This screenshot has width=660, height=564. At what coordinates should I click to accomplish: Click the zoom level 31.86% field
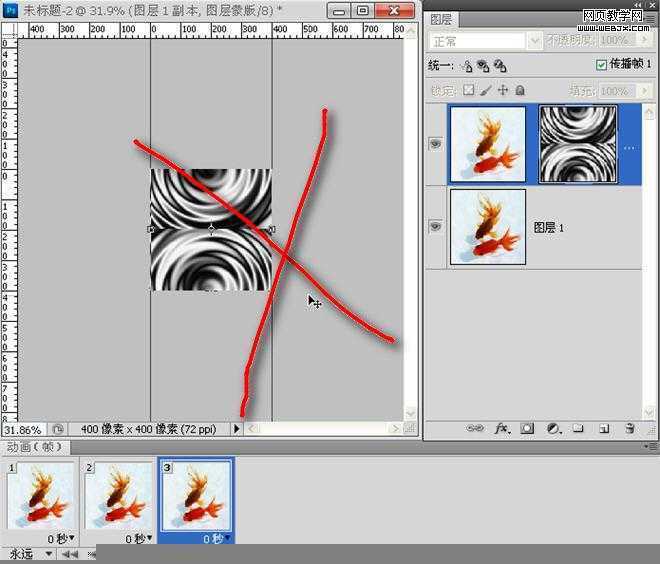pyautogui.click(x=24, y=430)
